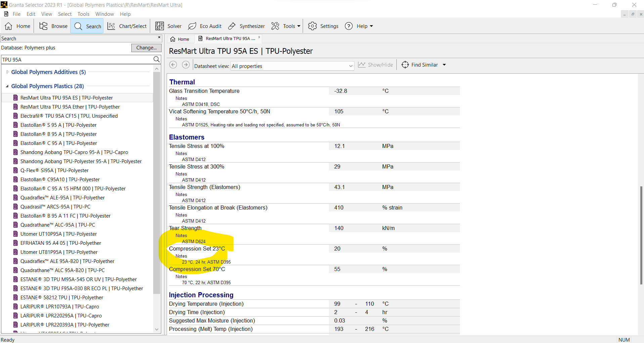Open the File menu
This screenshot has height=343, width=644.
coord(16,14)
